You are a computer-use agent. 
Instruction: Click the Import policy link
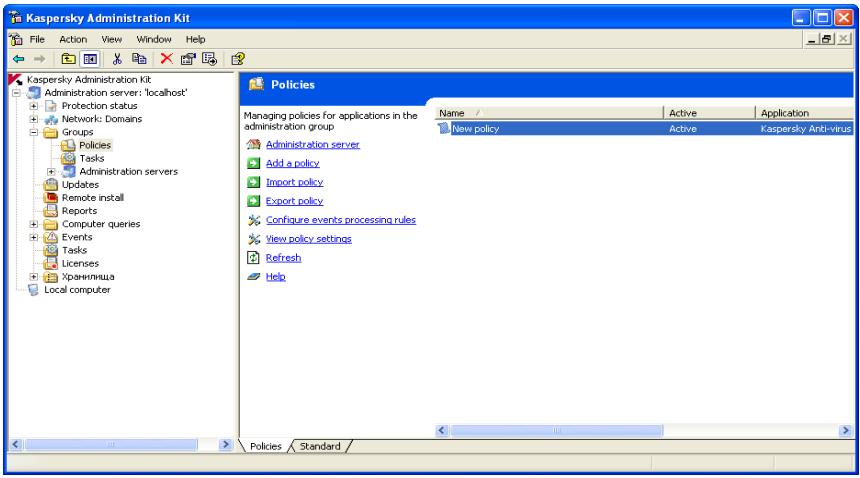click(295, 182)
